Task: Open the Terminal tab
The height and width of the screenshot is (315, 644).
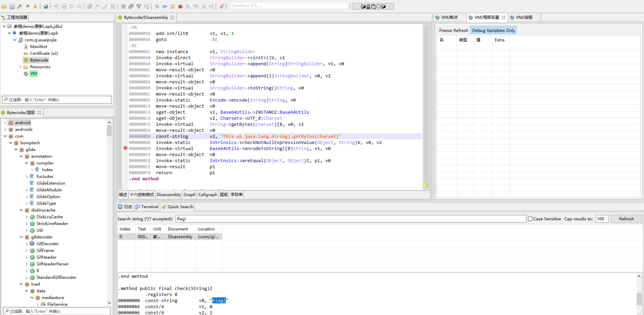Action: 147,207
